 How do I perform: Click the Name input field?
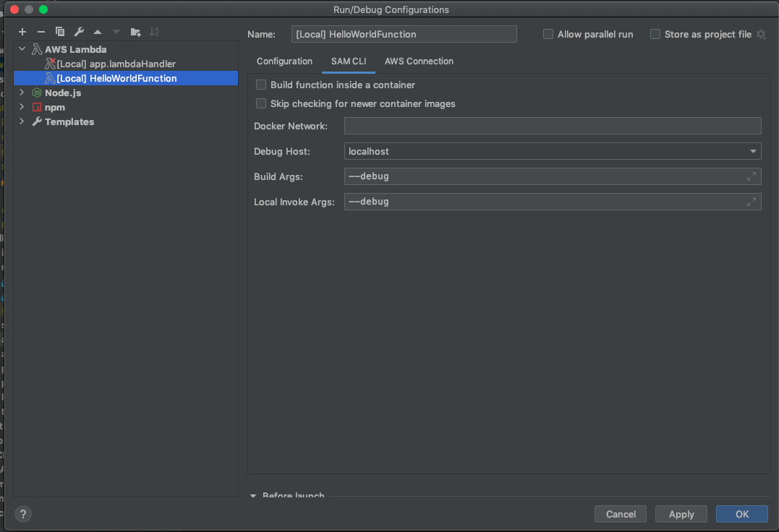tap(404, 34)
